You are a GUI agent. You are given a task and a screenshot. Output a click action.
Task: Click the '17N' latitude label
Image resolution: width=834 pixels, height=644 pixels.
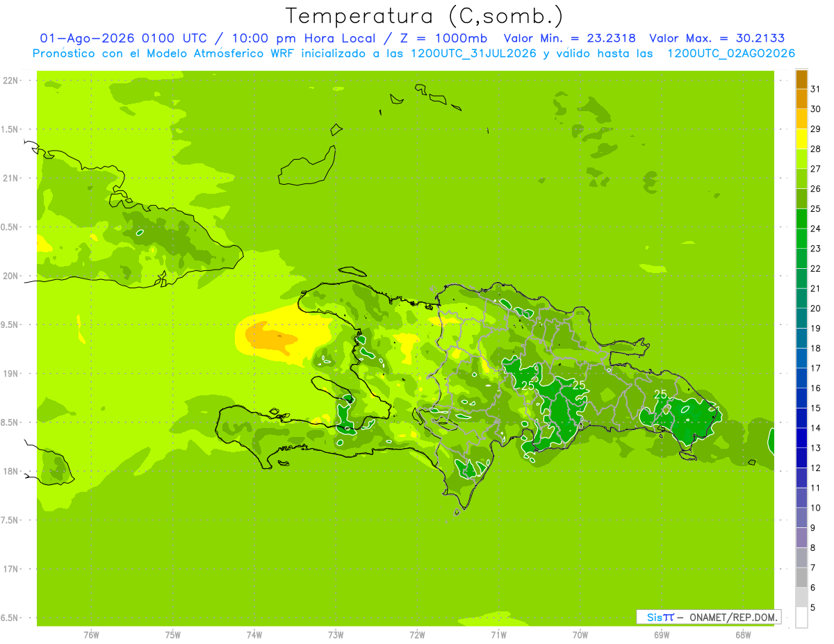pyautogui.click(x=10, y=570)
